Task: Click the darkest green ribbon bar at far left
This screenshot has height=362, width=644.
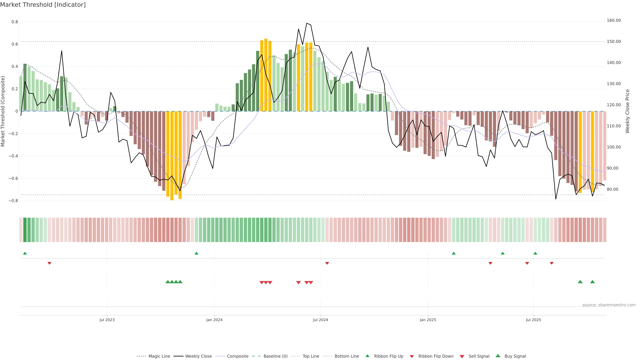Action: pos(25,230)
